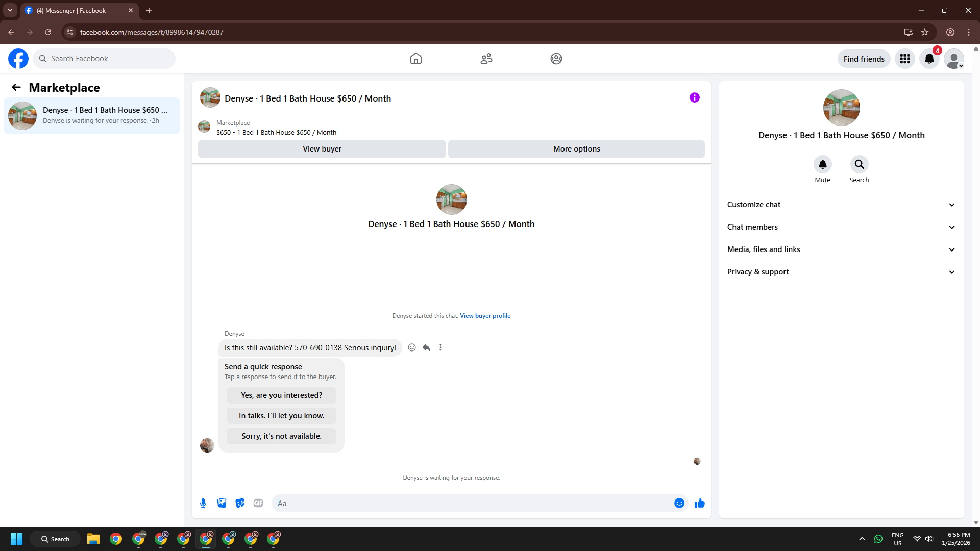Screen dimensions: 980x551
Task: Open the taskbar clock and date
Action: (x=956, y=539)
